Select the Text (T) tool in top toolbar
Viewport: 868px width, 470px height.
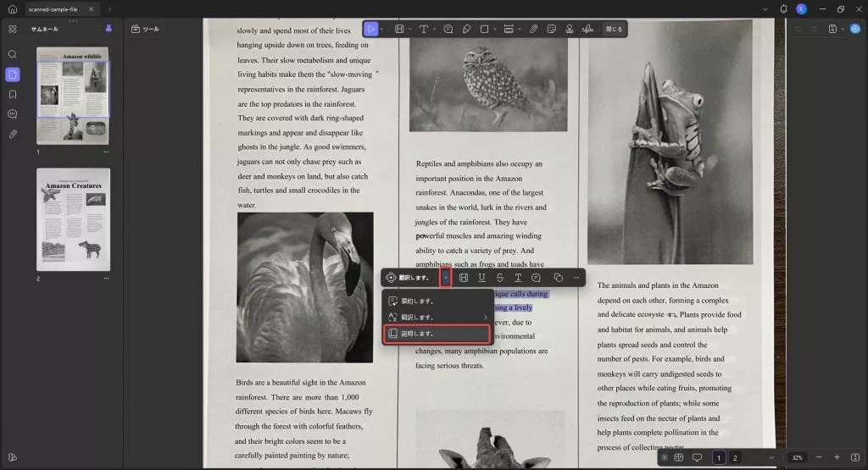tap(424, 29)
